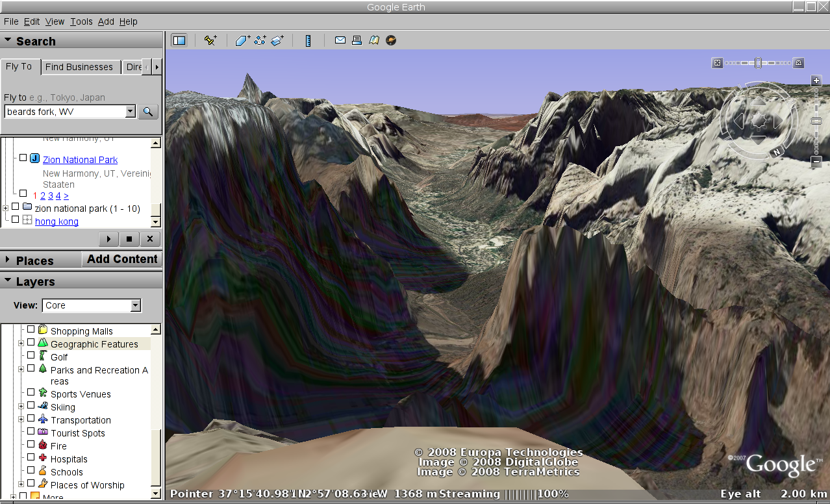Open the Tools menu

[82, 21]
